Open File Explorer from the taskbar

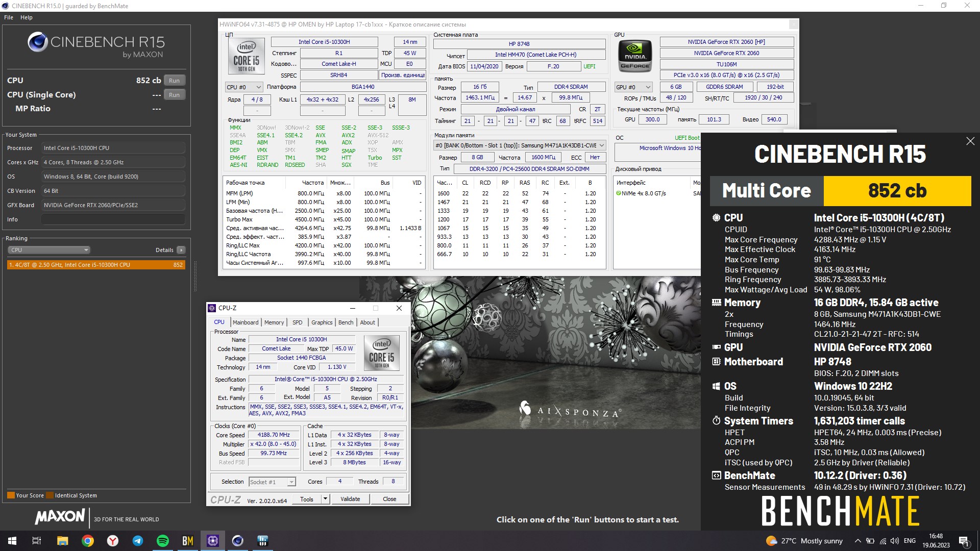click(62, 541)
